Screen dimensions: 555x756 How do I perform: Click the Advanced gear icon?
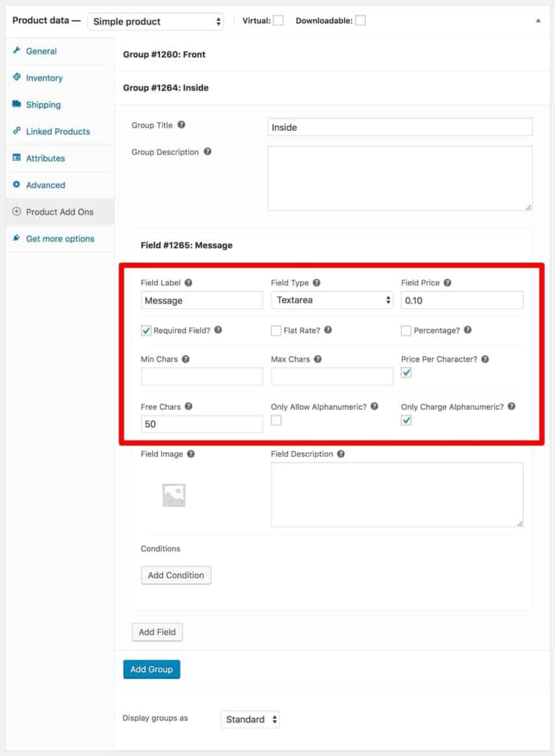[18, 185]
